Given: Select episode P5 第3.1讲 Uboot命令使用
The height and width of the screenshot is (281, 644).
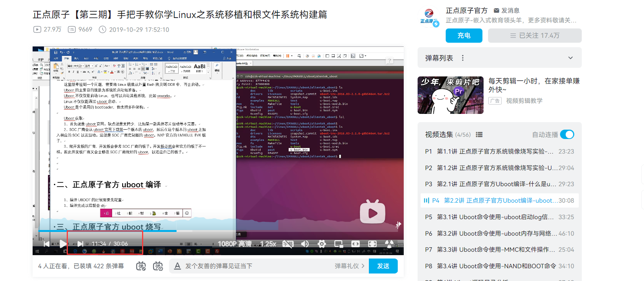Looking at the screenshot, I should click(x=500, y=217).
